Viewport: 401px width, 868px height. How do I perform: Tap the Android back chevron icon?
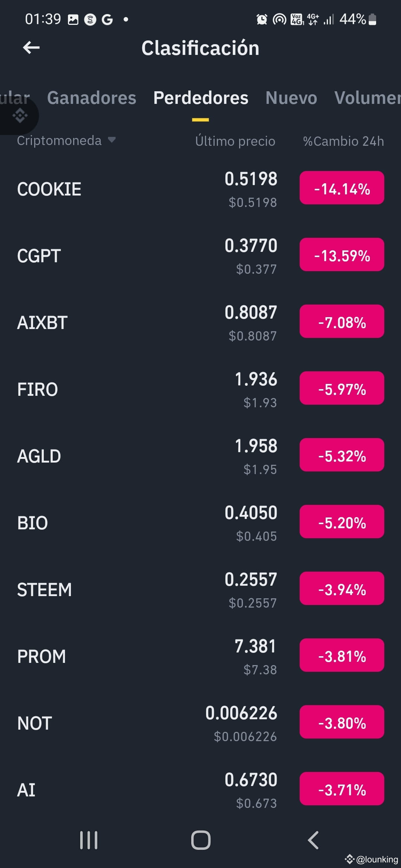tap(313, 840)
